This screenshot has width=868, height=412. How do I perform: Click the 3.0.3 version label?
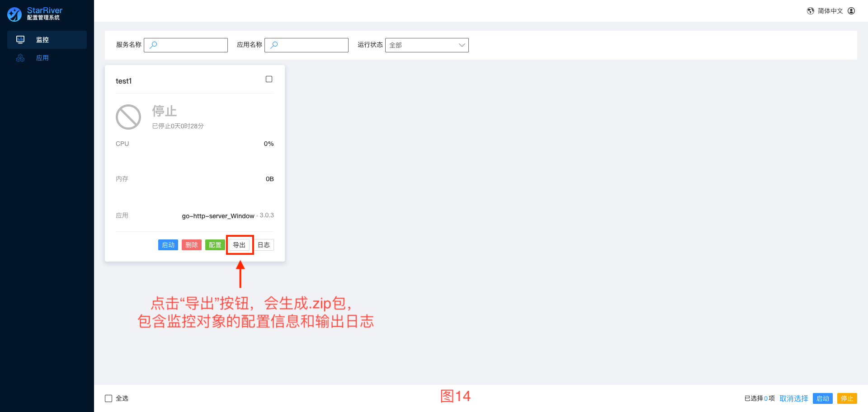[267, 215]
